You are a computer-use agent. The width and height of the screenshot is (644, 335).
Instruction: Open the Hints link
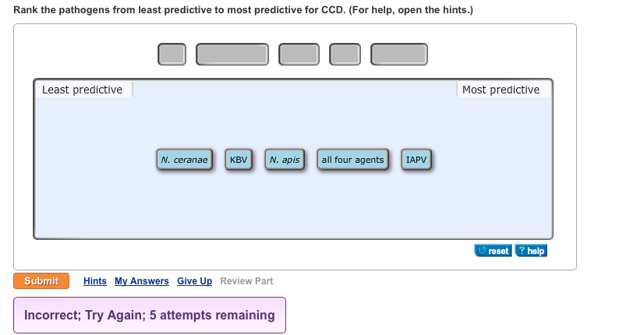point(95,281)
